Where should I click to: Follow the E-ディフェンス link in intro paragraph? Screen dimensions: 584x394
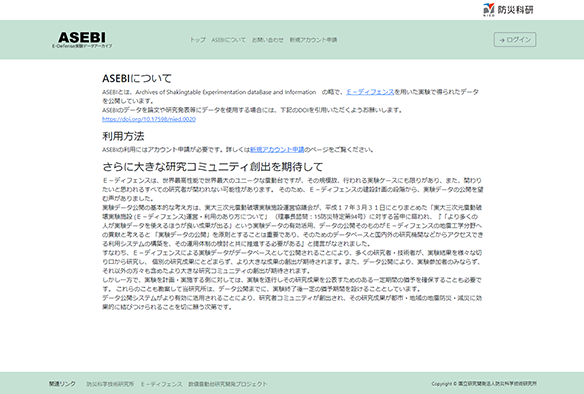click(370, 92)
